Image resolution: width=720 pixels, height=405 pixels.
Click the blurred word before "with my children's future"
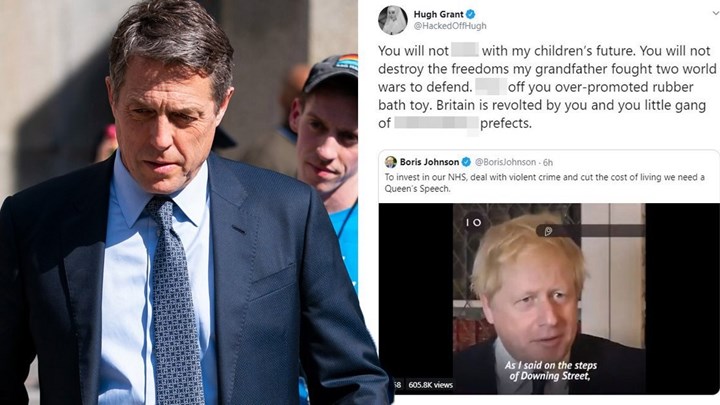tap(465, 50)
